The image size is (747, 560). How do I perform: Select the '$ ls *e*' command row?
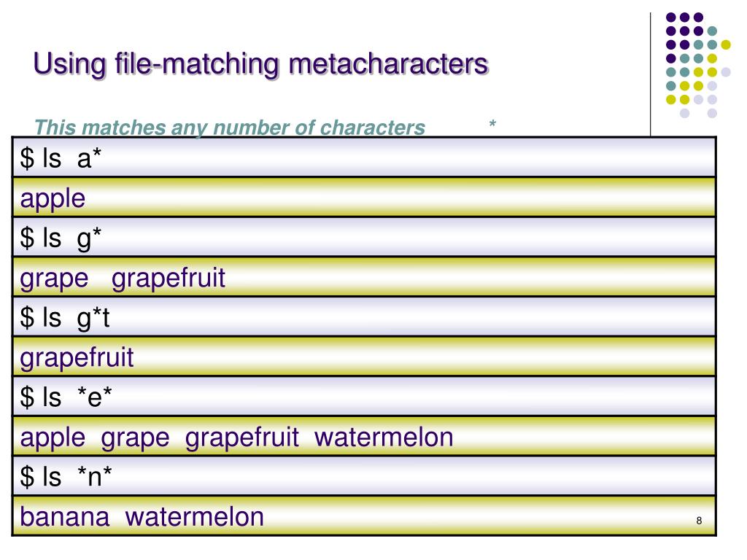[364, 397]
